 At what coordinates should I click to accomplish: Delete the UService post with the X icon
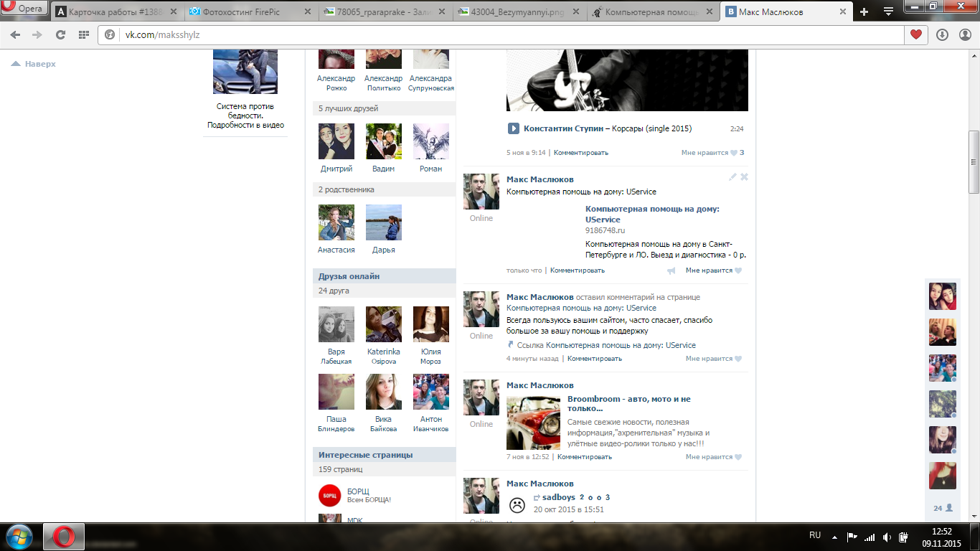(x=744, y=176)
